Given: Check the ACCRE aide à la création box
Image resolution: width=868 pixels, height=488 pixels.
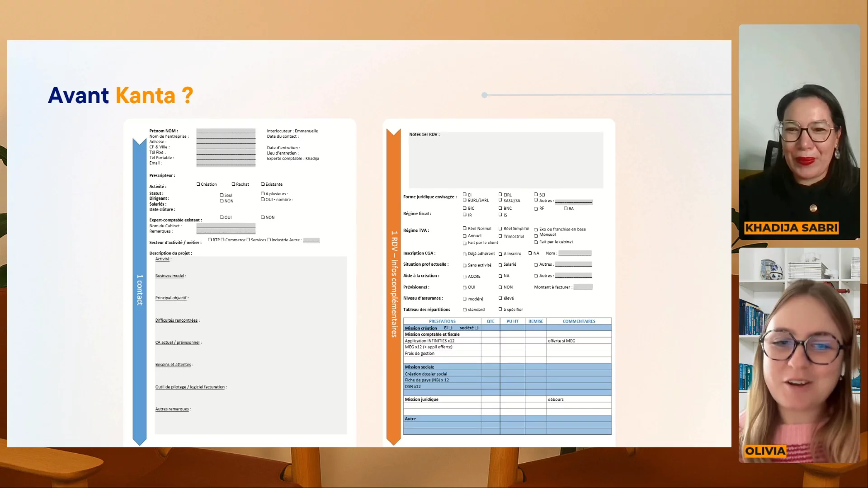Looking at the screenshot, I should (465, 276).
